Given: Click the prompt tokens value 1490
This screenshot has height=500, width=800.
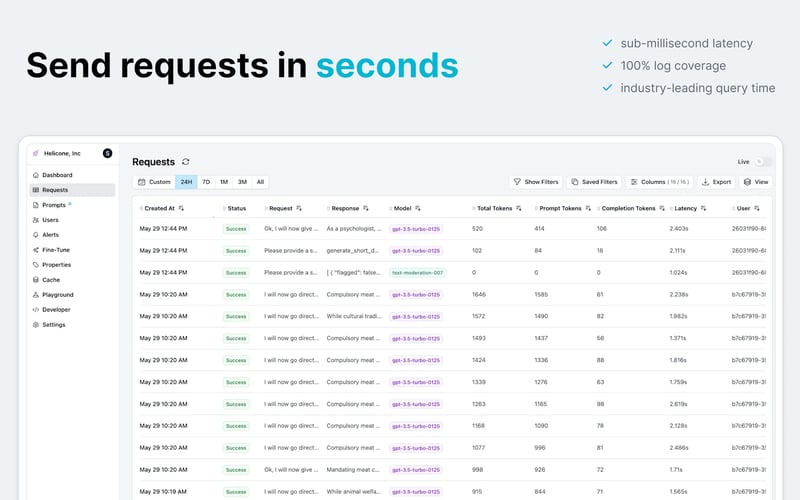Looking at the screenshot, I should (x=541, y=316).
